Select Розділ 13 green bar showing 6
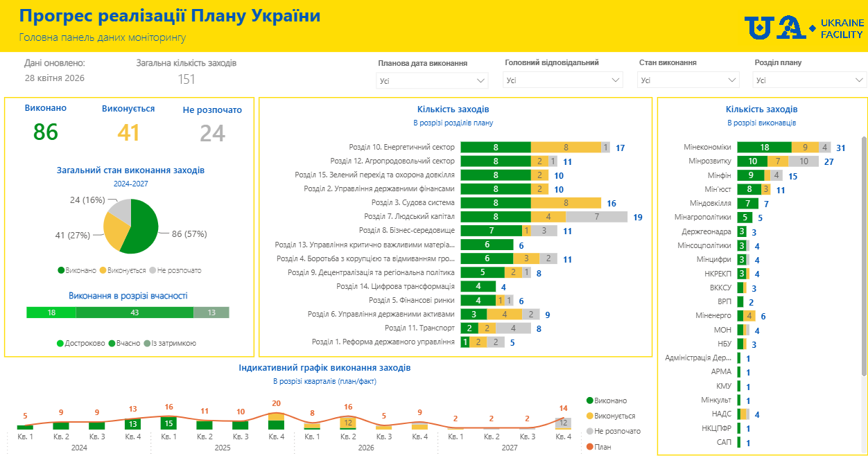 pos(487,245)
